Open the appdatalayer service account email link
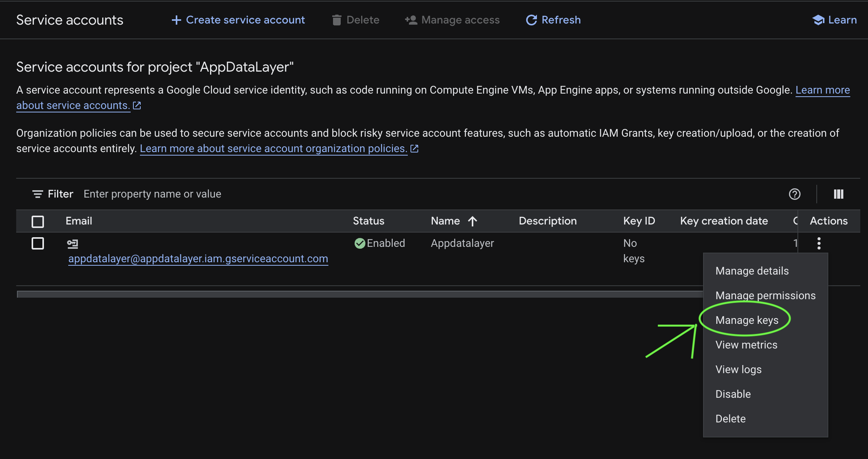 pyautogui.click(x=198, y=259)
